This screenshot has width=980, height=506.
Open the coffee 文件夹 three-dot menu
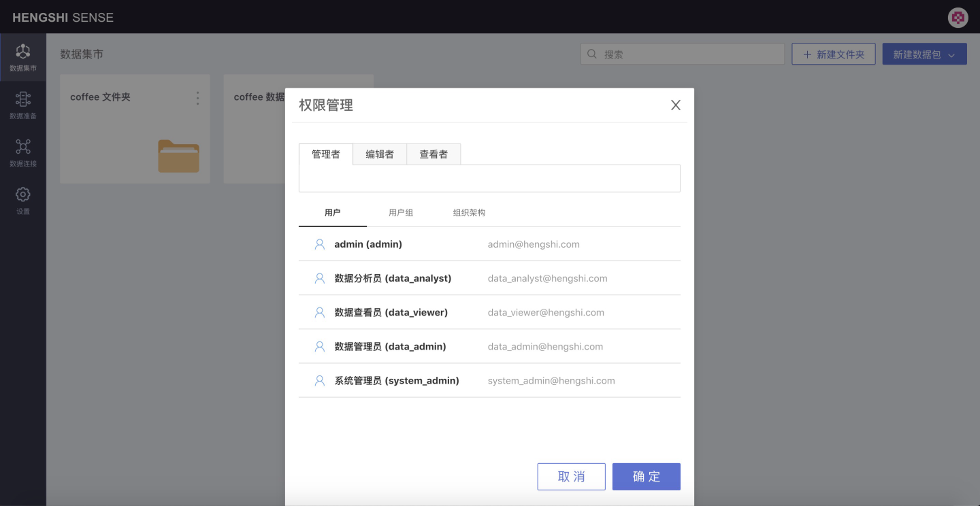[198, 98]
